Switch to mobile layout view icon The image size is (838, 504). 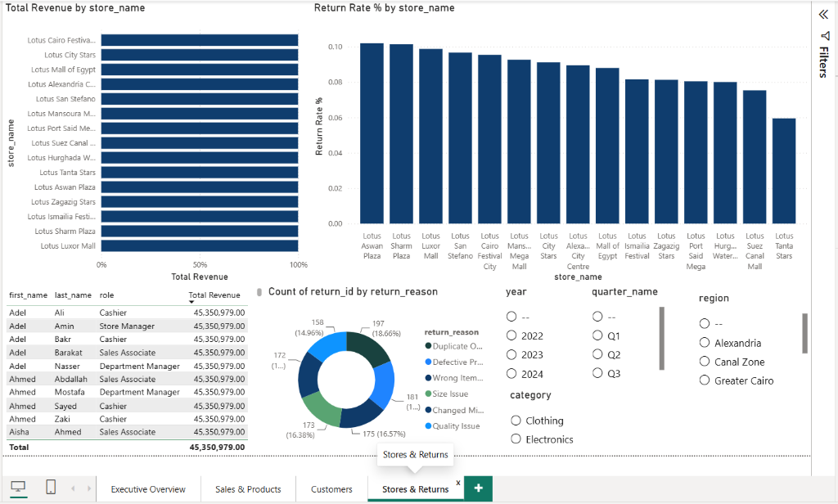point(51,487)
